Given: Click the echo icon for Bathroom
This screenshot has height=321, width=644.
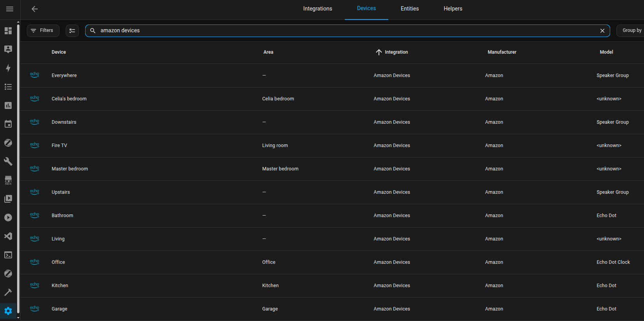Looking at the screenshot, I should (35, 215).
